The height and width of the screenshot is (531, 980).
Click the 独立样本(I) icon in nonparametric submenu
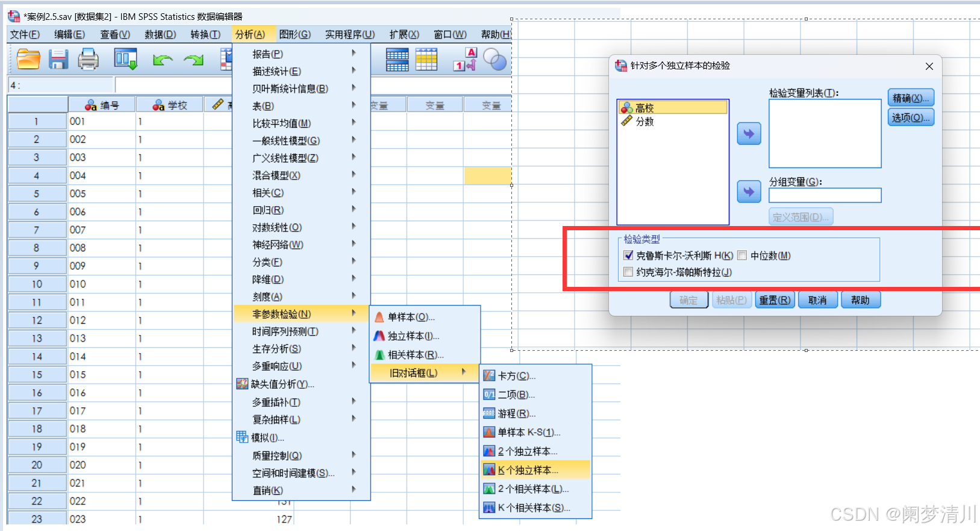tap(379, 336)
